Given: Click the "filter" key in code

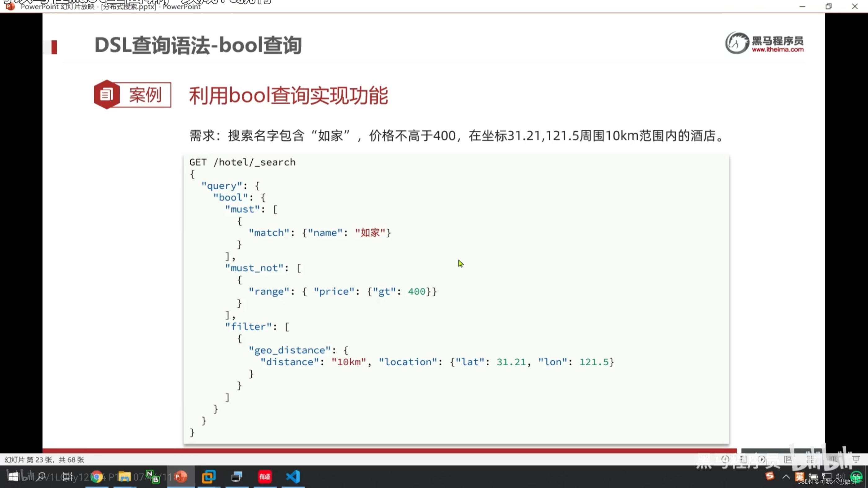Looking at the screenshot, I should pos(248,327).
